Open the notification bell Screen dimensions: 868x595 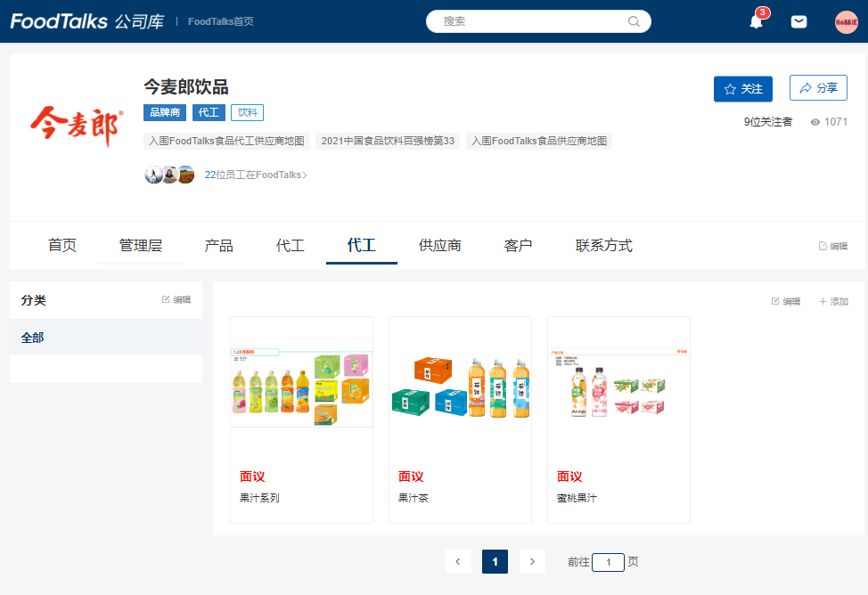click(x=757, y=21)
